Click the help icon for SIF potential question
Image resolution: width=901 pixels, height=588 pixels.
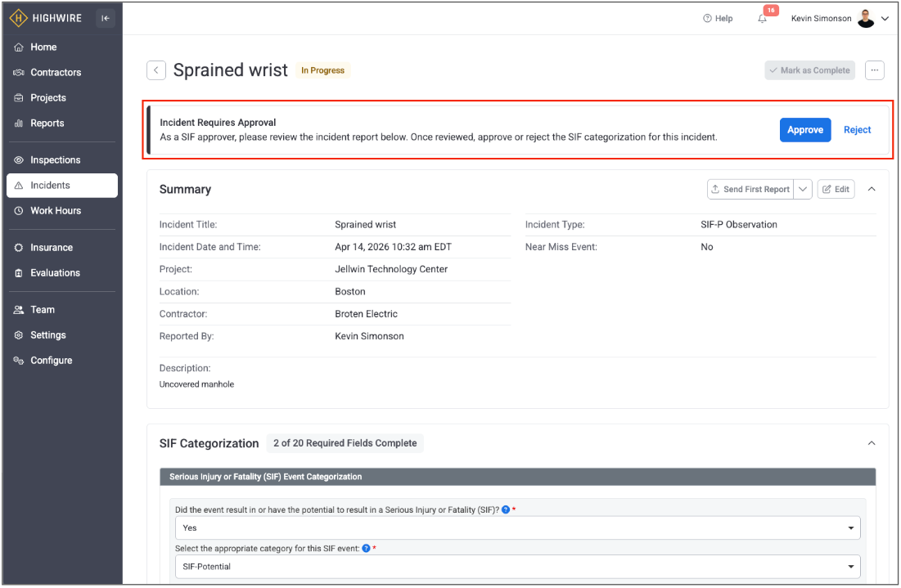coord(506,509)
